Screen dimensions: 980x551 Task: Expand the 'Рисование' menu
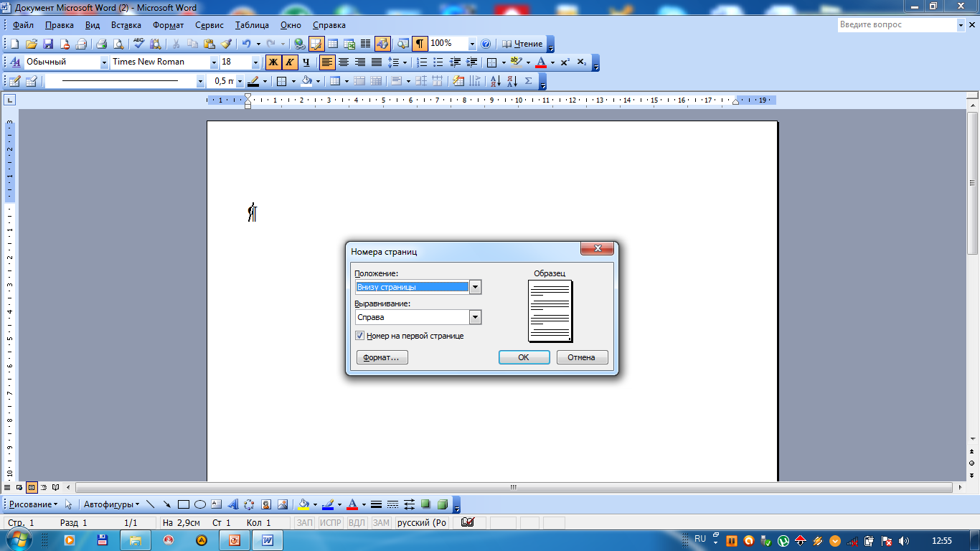34,504
